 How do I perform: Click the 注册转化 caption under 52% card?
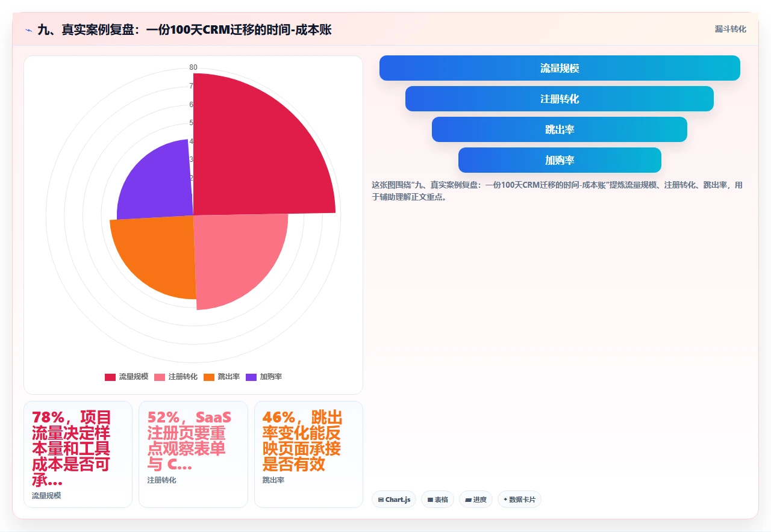coord(162,480)
